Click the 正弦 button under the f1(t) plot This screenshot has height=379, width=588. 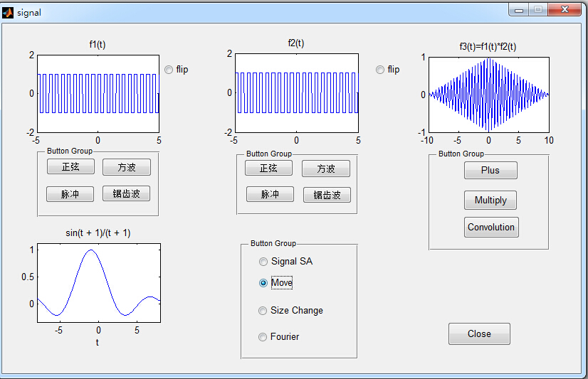pos(70,166)
